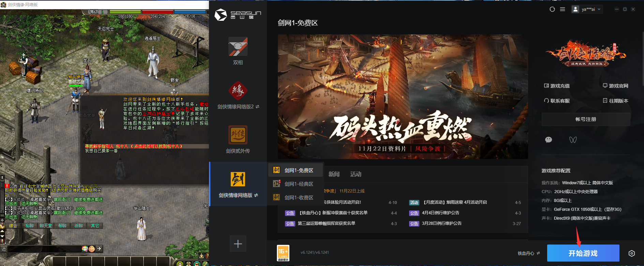Select 聊天室 chat tab in game

point(46,226)
